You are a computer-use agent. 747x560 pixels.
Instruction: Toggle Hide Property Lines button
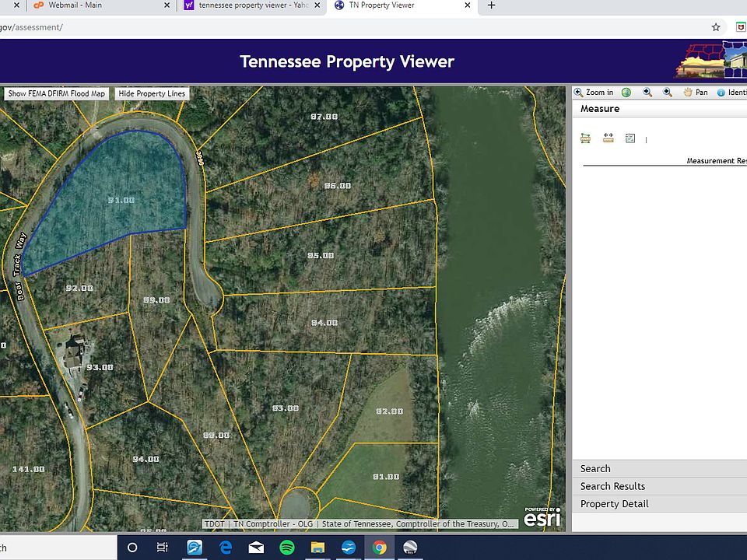click(152, 93)
